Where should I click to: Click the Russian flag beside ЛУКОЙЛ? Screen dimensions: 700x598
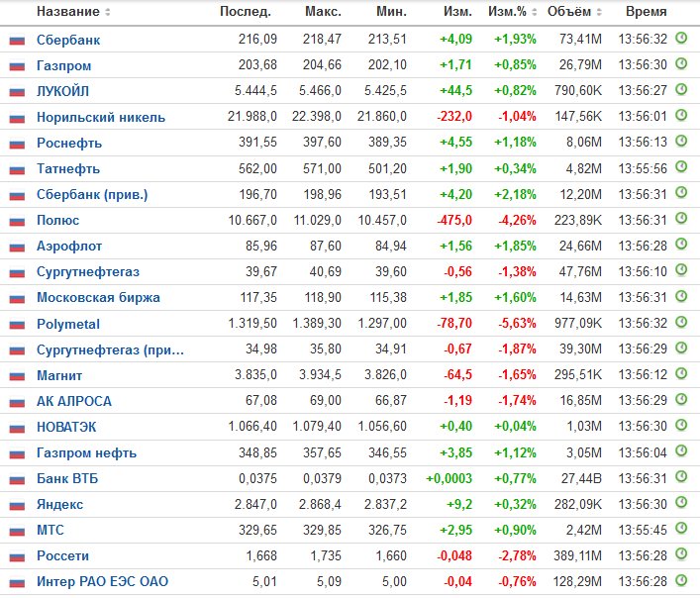[17, 92]
